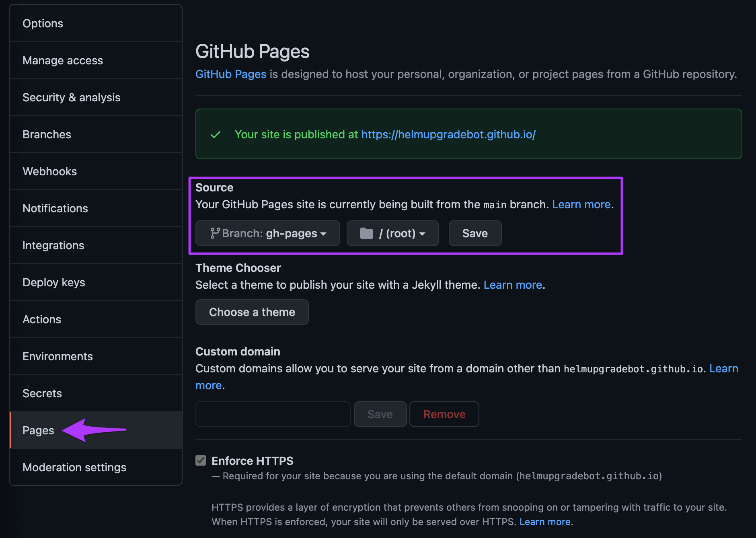The image size is (756, 538).
Task: Follow the GitHub Pages intro link
Action: tap(231, 74)
